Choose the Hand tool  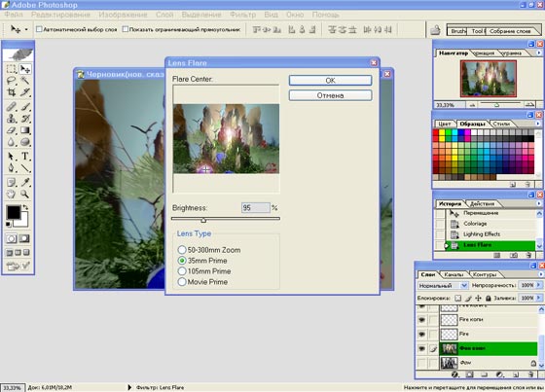click(x=11, y=194)
